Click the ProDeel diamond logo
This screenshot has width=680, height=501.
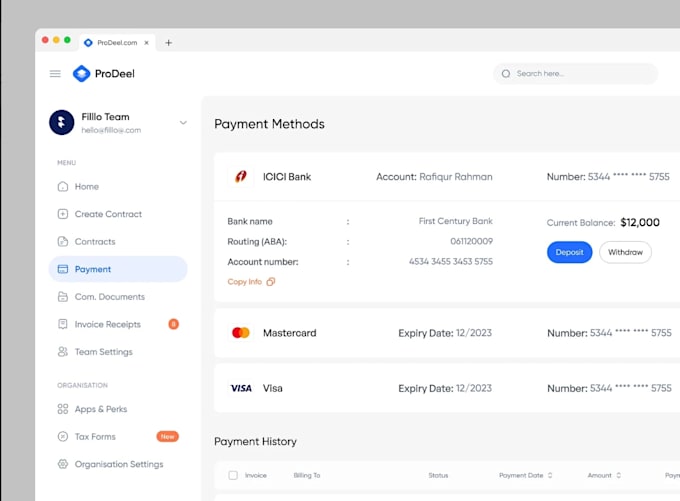click(x=82, y=74)
